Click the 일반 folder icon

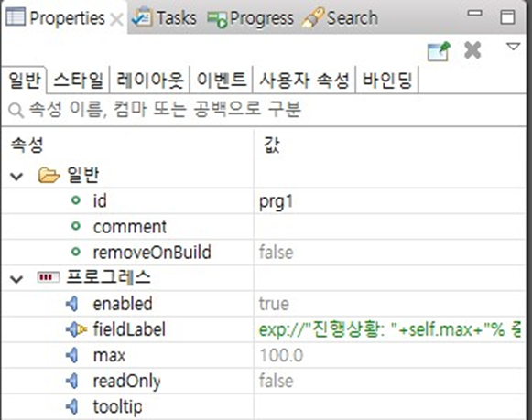[x=49, y=175]
